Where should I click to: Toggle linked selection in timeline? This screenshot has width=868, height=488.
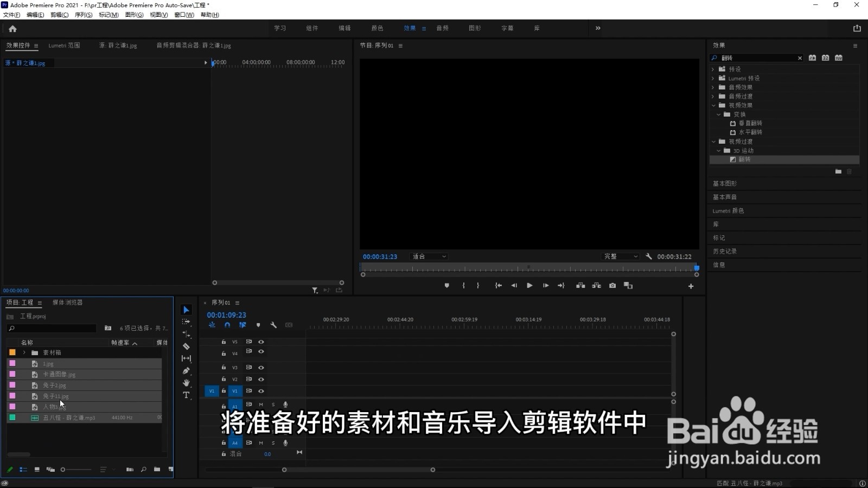[242, 325]
